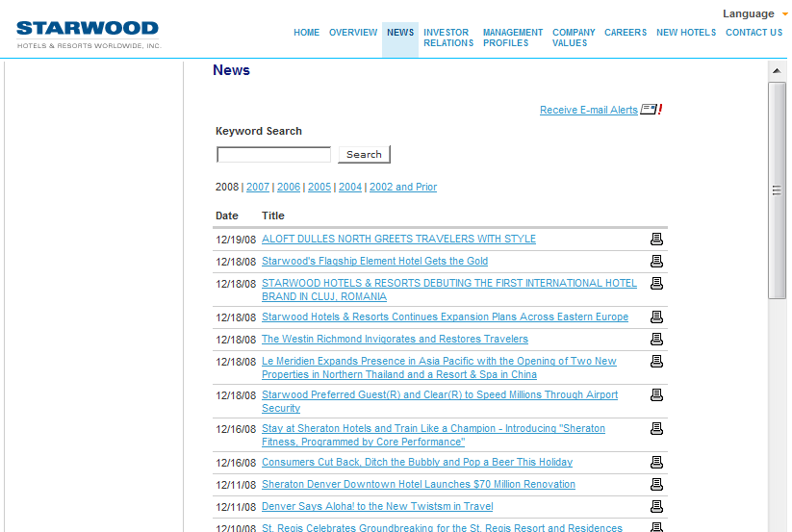Go to CONTACT US
This screenshot has width=792, height=532.
pos(754,33)
